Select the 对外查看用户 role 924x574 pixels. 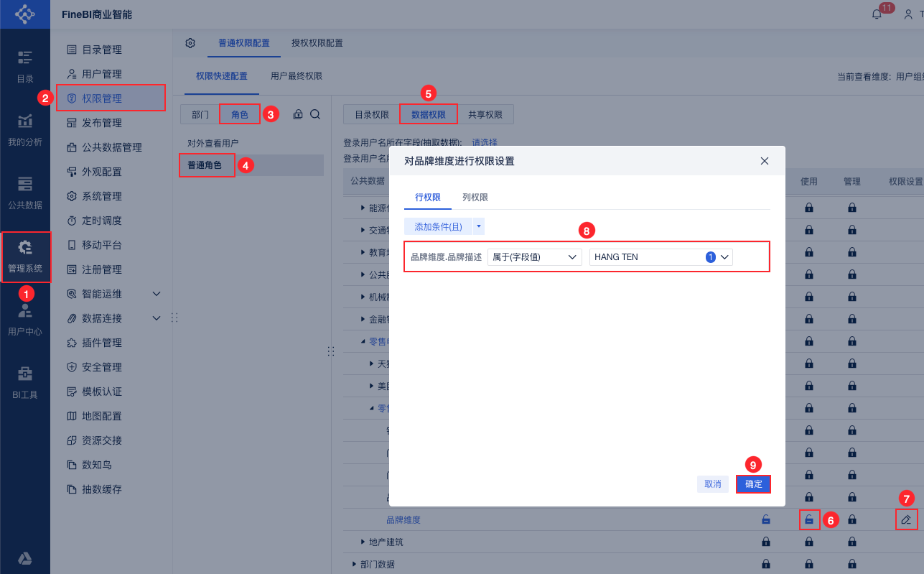(x=213, y=143)
